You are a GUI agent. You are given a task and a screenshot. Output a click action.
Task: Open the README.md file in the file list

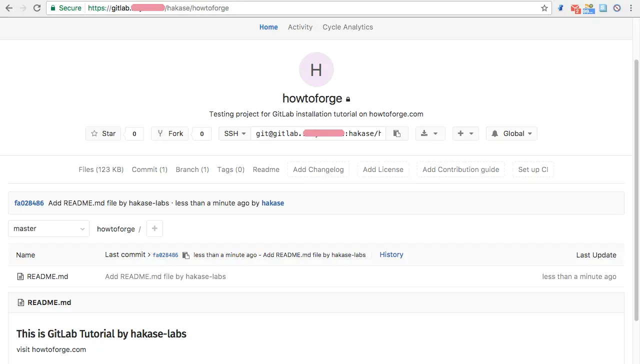pyautogui.click(x=47, y=276)
